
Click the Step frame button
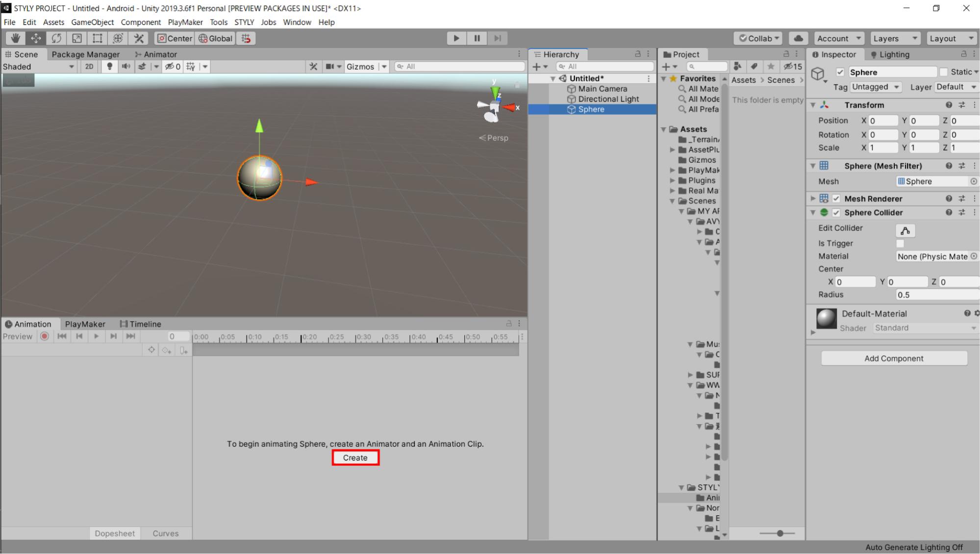pyautogui.click(x=498, y=38)
